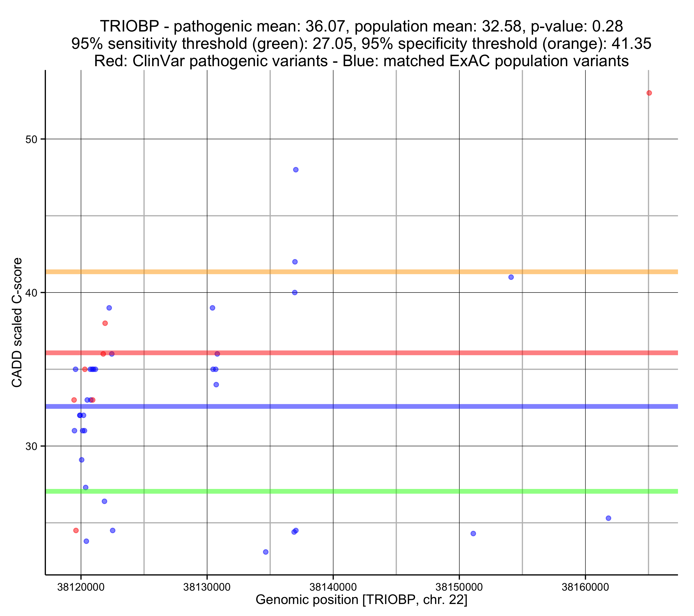Click the red pathogenic point above score 50
The image size is (694, 616).
coord(649,93)
